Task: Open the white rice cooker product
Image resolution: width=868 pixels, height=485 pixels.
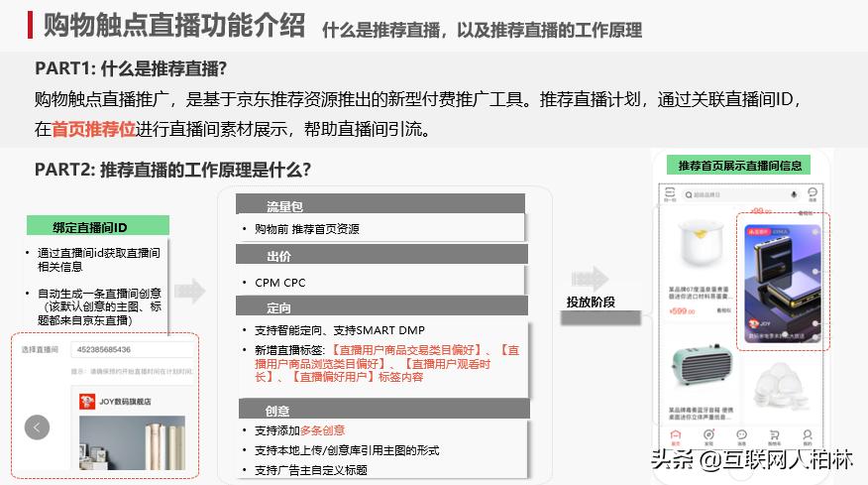Action: tap(701, 244)
